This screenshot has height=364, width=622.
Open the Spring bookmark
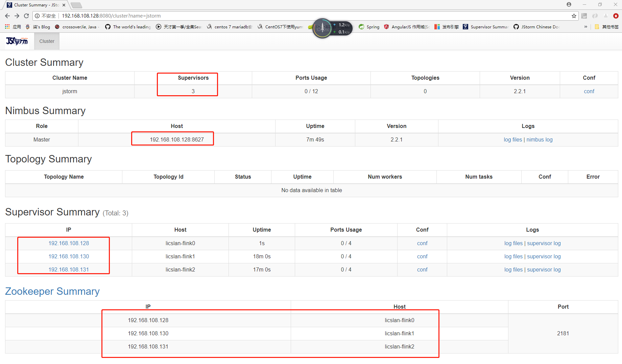(369, 27)
